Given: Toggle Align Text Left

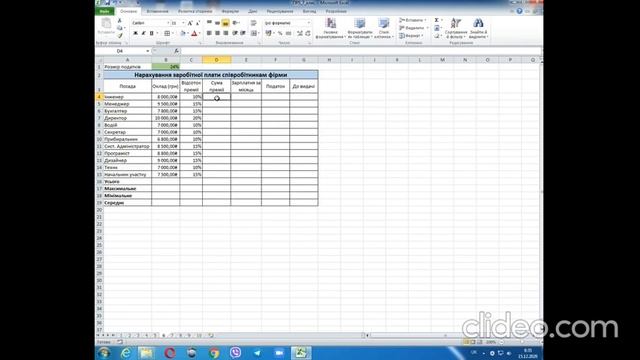Looking at the screenshot, I should click(209, 33).
